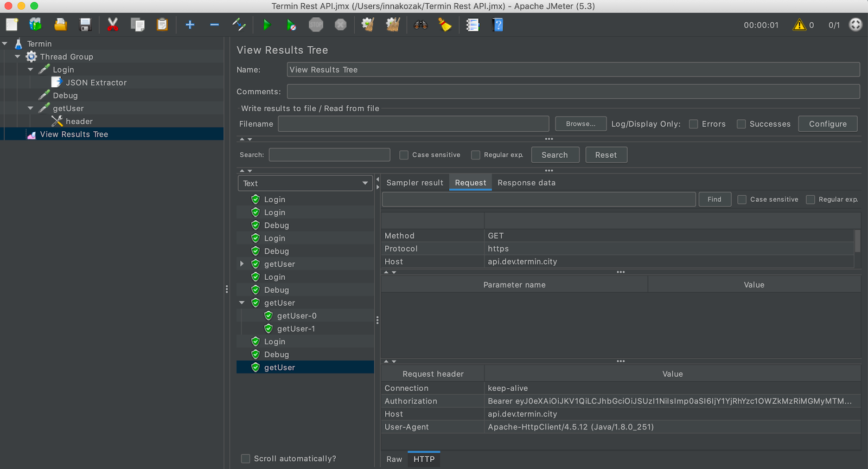This screenshot has width=868, height=469.
Task: Create a new test plan via toolbar icon
Action: [12, 24]
